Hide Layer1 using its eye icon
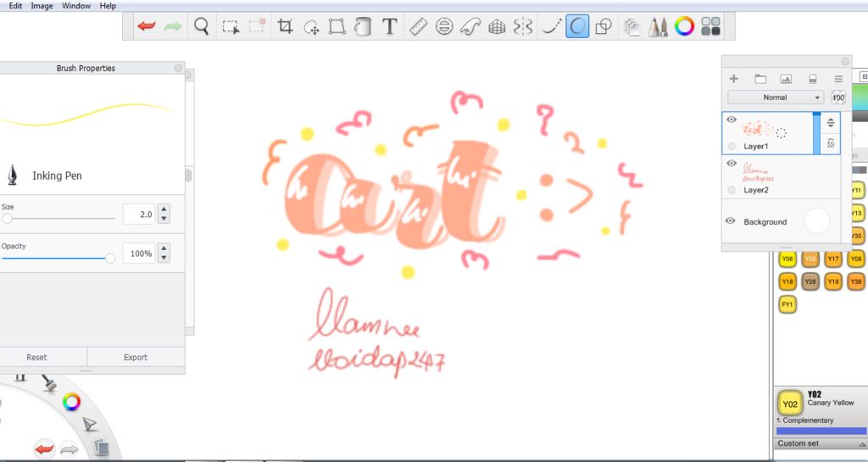 pos(732,120)
